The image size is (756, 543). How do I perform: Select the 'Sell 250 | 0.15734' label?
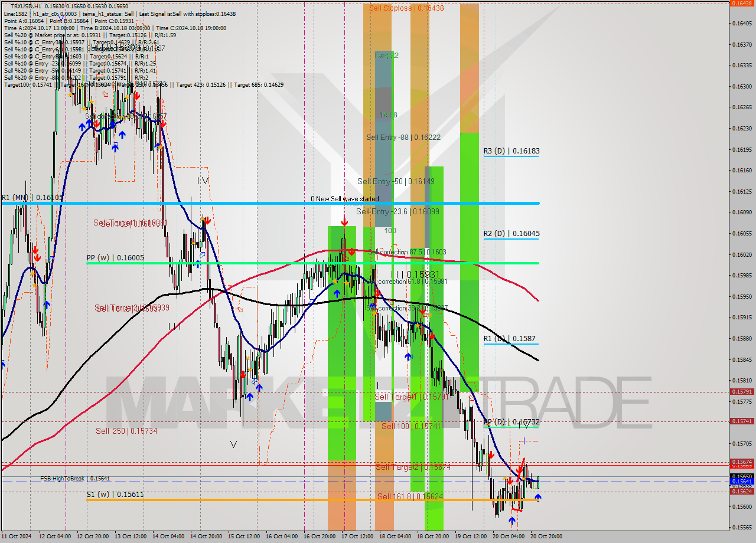(x=126, y=431)
